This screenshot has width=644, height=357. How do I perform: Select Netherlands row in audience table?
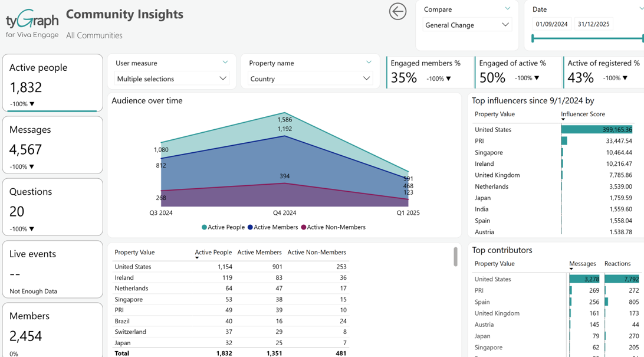click(x=231, y=289)
